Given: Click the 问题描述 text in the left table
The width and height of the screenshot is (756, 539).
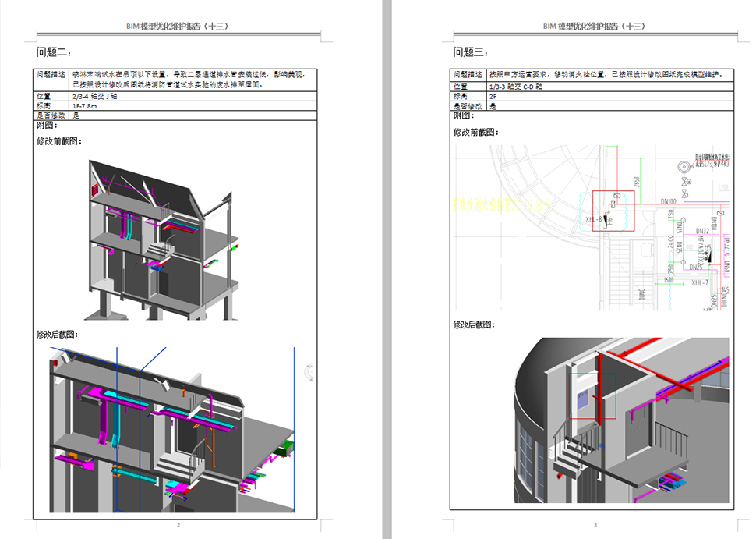Looking at the screenshot, I should coord(51,75).
